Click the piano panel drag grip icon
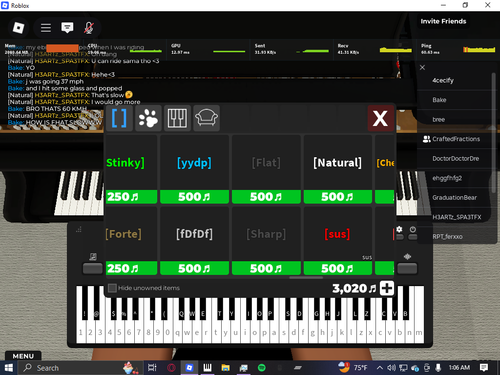 (79, 229)
